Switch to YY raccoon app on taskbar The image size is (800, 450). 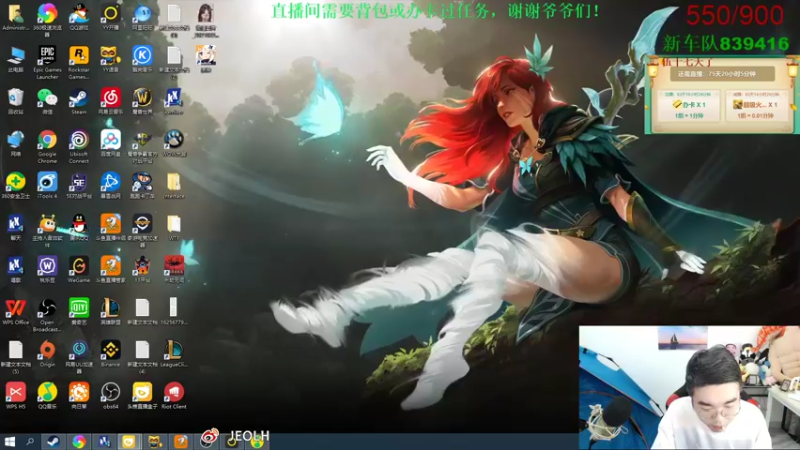(155, 441)
